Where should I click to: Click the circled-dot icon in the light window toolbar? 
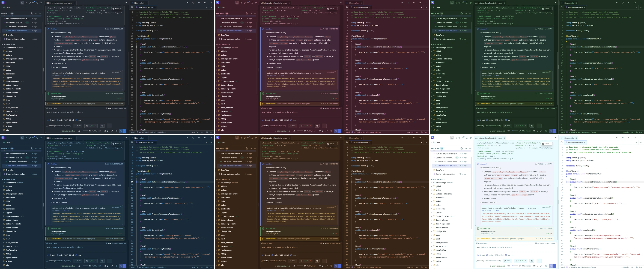click(467, 138)
